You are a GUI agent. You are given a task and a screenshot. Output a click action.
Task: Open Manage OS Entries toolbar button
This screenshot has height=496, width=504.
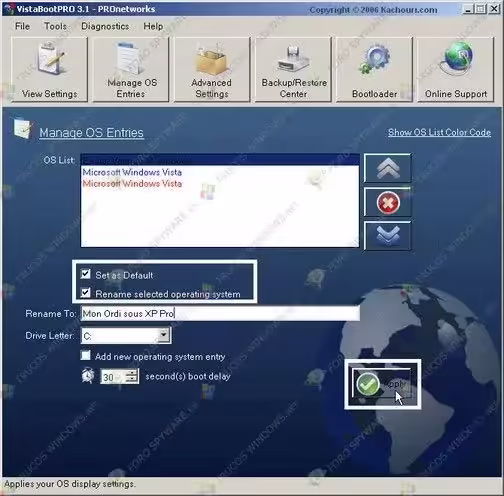(x=131, y=69)
